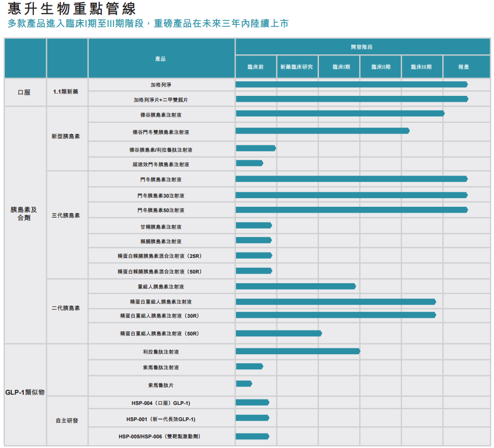
Task: Select the progress bar for 精蛋白重組人胰島素注射液（50R）
Action: [279, 333]
